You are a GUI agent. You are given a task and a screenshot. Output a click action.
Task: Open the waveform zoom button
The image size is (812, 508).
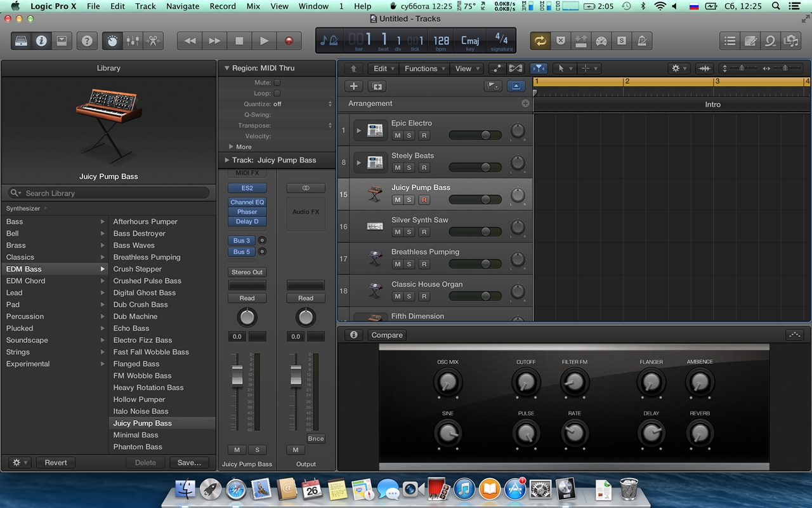(704, 69)
